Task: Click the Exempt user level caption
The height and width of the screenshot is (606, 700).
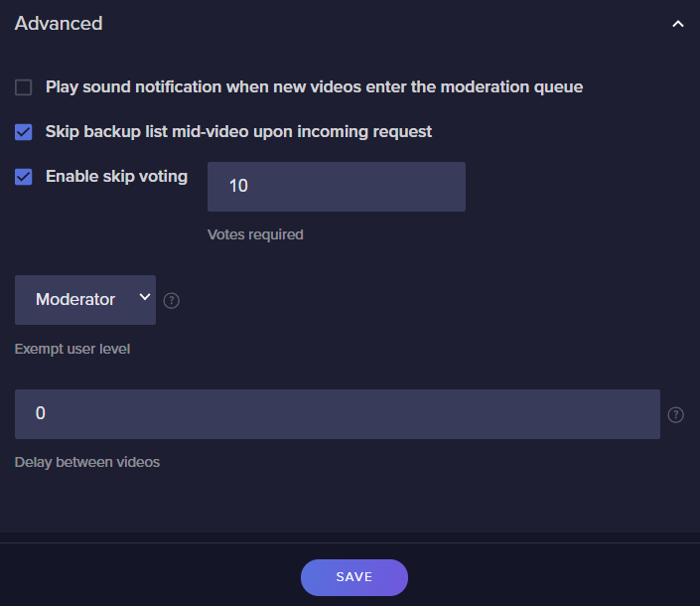Action: tap(72, 349)
